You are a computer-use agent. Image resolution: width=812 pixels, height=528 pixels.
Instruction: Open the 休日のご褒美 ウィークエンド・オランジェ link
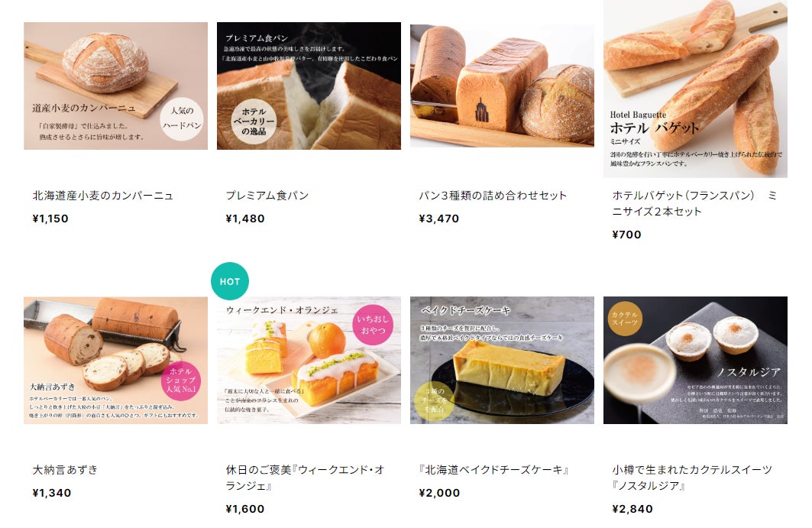click(x=305, y=478)
